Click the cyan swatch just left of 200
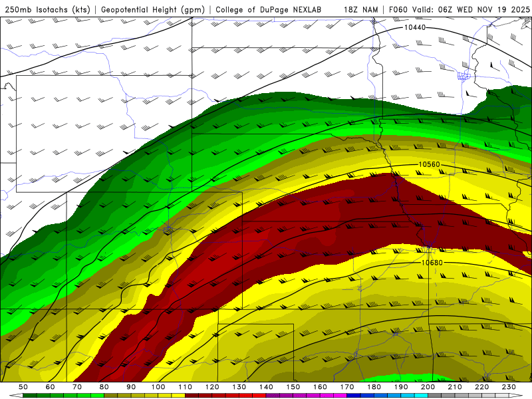 click(421, 396)
